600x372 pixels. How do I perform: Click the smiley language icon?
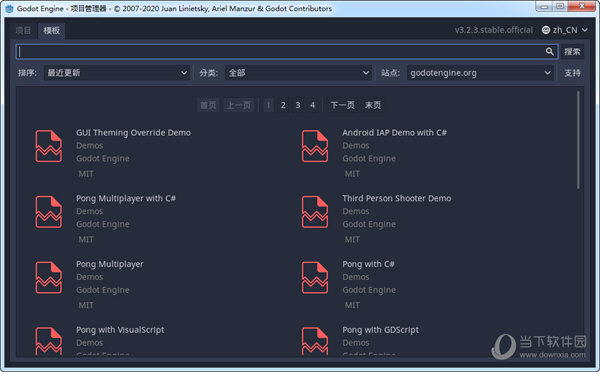[x=546, y=30]
